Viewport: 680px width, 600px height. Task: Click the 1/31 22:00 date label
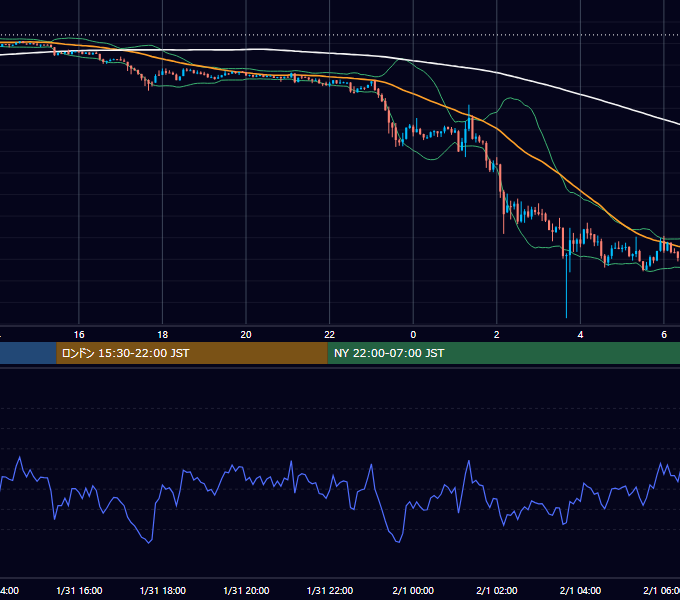point(330,591)
